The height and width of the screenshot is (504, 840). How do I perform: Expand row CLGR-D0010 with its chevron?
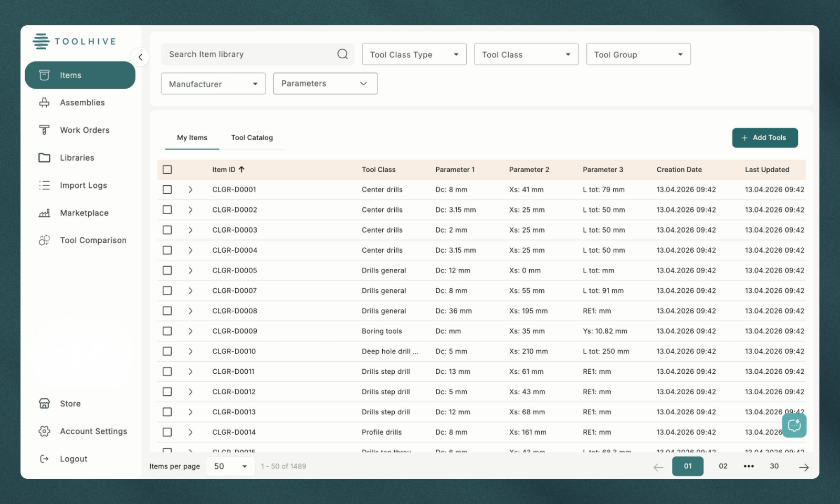pos(190,351)
